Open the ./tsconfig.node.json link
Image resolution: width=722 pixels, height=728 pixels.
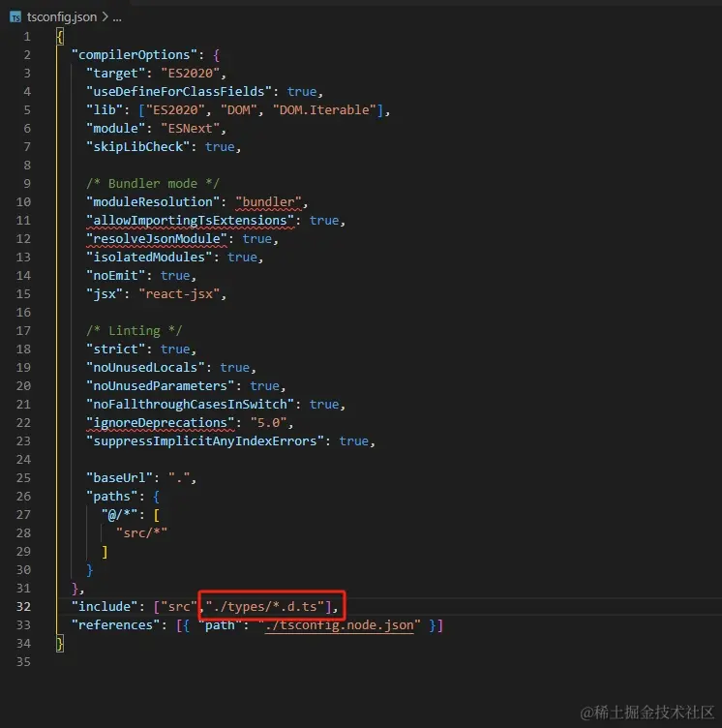coord(339,625)
